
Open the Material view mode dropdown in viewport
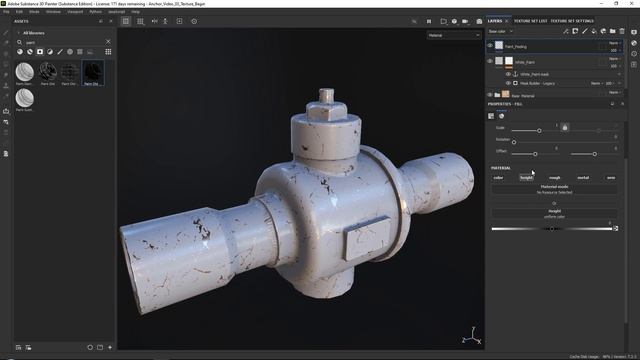tap(454, 36)
